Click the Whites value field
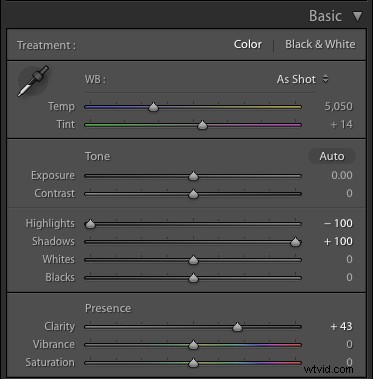 pos(349,259)
